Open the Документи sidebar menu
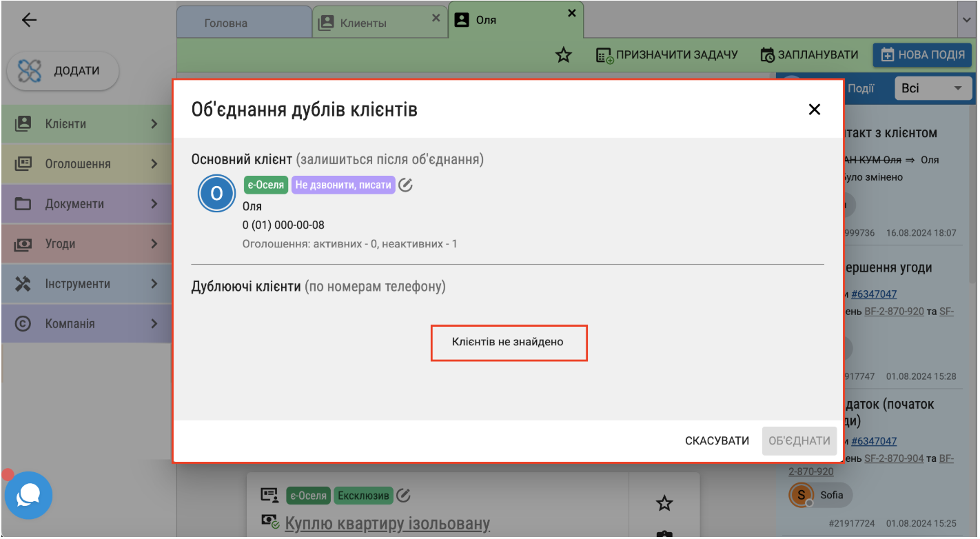Image resolution: width=980 pixels, height=539 pixels. point(86,204)
